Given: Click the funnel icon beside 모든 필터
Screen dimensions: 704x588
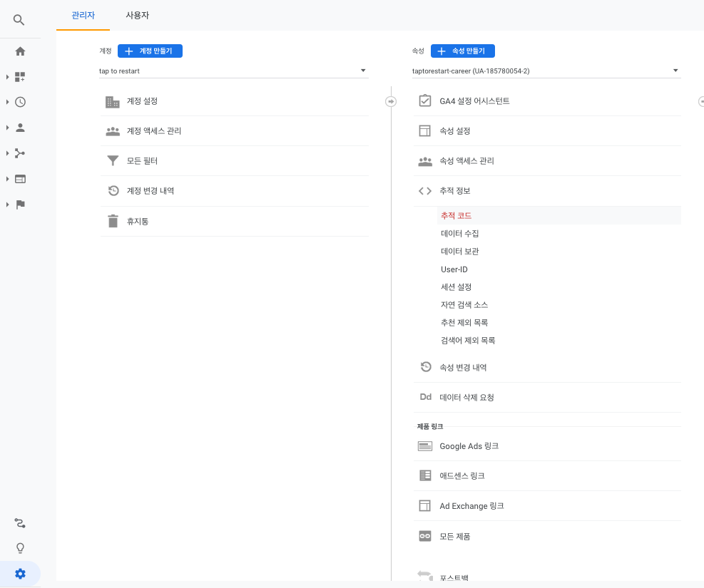Looking at the screenshot, I should point(113,160).
